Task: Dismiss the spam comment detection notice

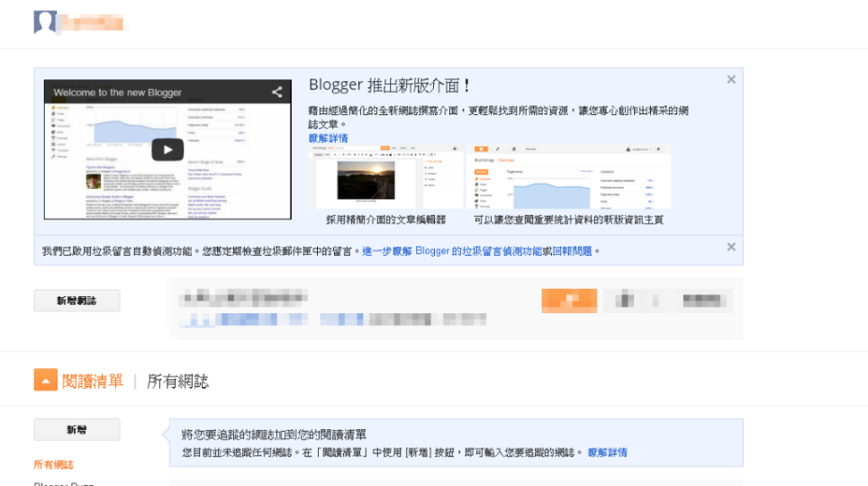Action: pos(731,247)
